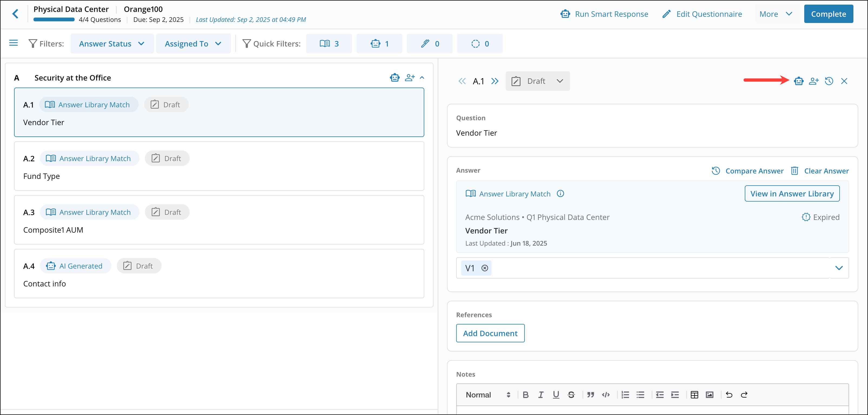Run Smart Response using the robot icon beside A.1
Viewport: 868px width, 415px height.
(x=799, y=81)
